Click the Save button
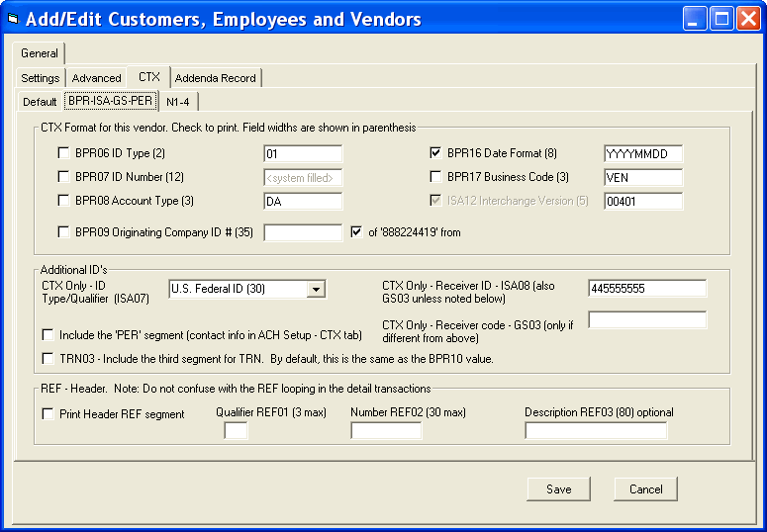This screenshot has width=767, height=532. coord(558,488)
